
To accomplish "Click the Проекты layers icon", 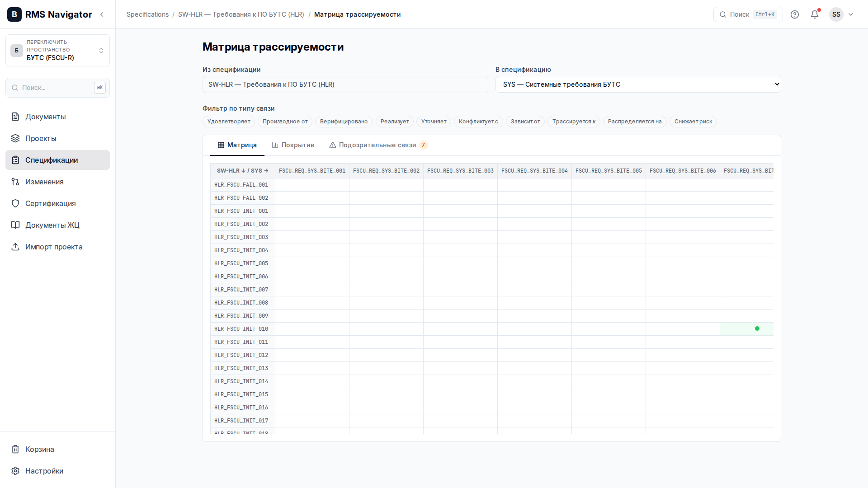I will [x=15, y=138].
